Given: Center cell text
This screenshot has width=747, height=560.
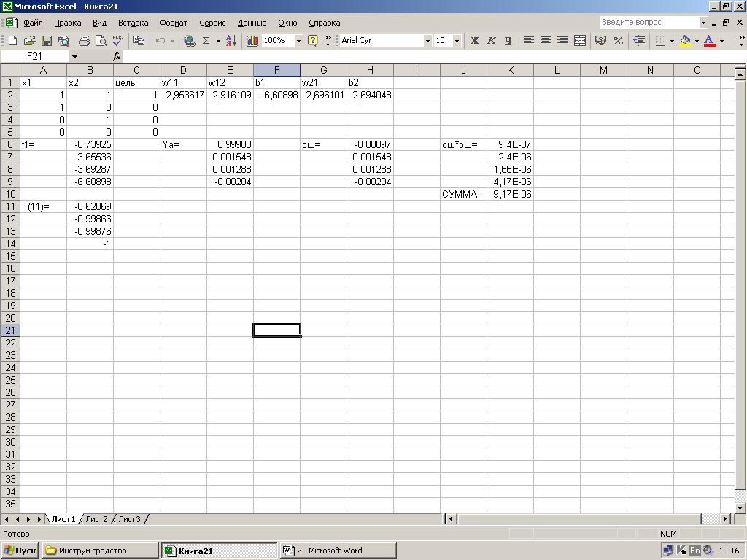Looking at the screenshot, I should (546, 41).
